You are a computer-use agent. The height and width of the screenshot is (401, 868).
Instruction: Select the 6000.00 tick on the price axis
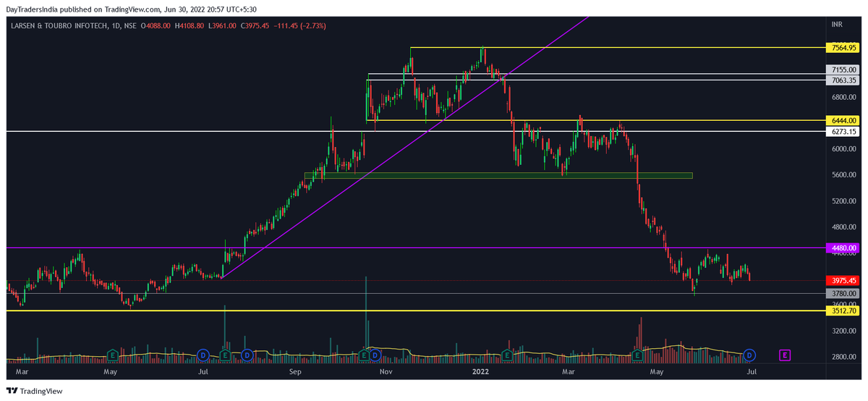pos(843,149)
